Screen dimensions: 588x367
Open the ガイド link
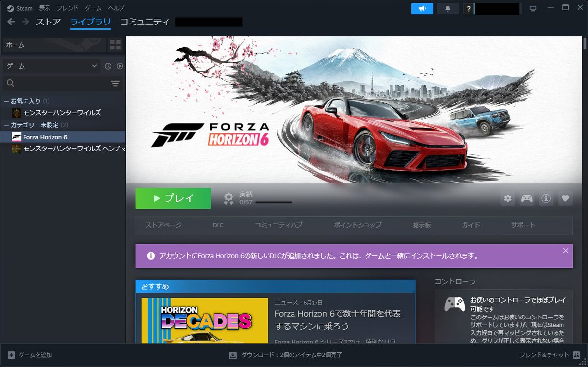click(471, 225)
